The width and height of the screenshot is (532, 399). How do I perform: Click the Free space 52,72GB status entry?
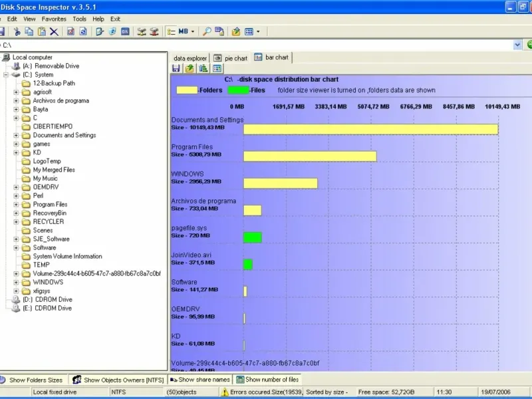point(386,392)
